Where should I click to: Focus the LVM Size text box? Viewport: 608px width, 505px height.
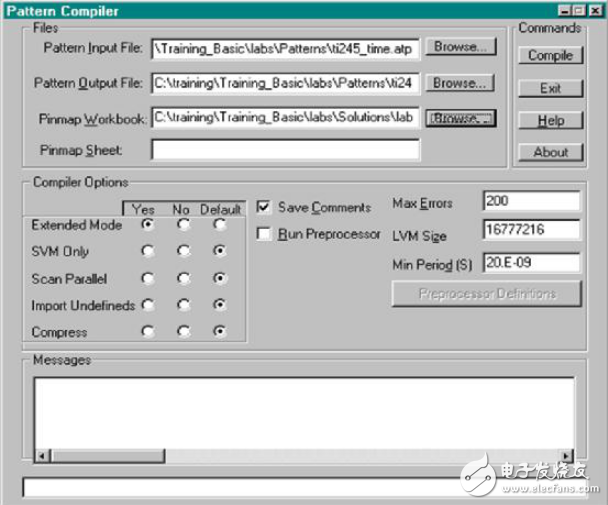coord(530,233)
